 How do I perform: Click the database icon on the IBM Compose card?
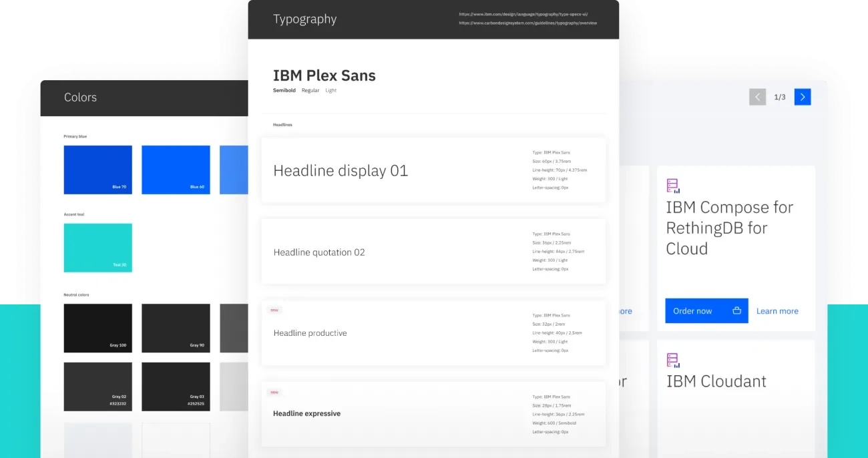673,186
